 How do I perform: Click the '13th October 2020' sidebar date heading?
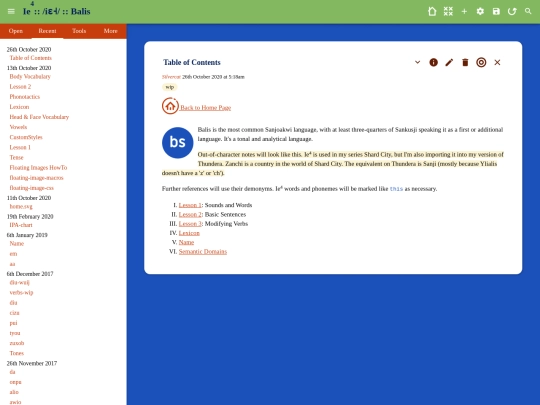point(29,68)
